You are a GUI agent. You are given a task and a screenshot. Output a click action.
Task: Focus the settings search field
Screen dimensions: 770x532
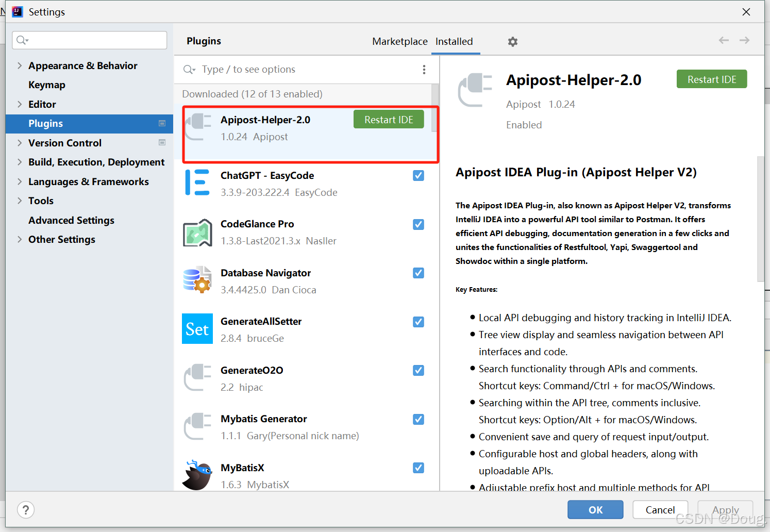[x=90, y=40]
